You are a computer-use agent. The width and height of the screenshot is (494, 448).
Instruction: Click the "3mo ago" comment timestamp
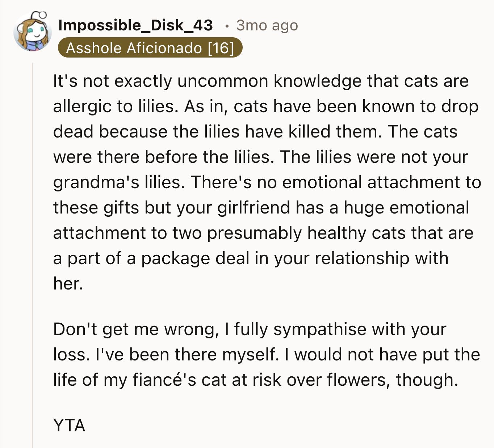[267, 25]
